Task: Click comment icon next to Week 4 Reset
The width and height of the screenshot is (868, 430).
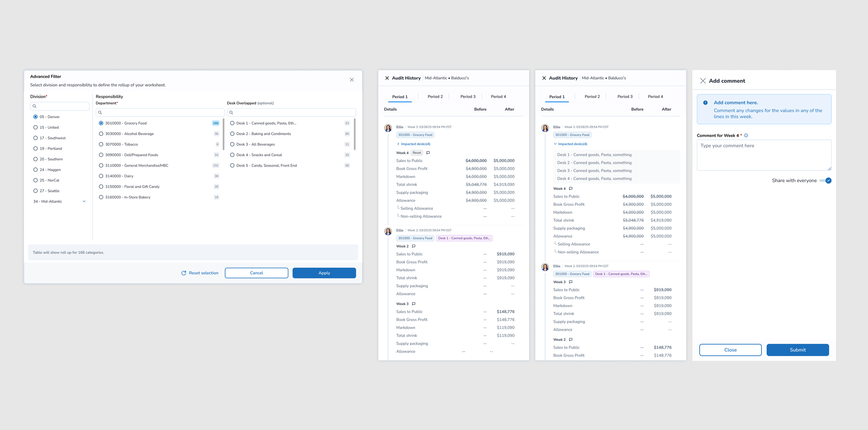Action: tap(428, 153)
